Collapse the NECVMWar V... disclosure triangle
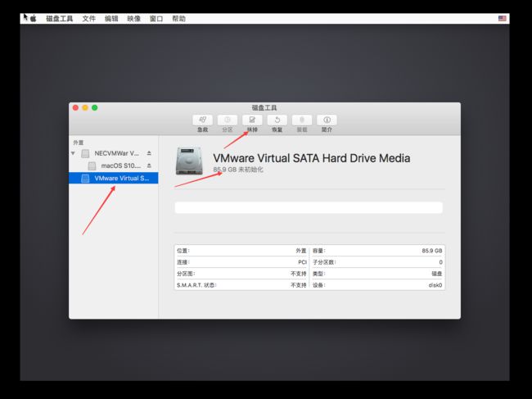 pyautogui.click(x=73, y=153)
